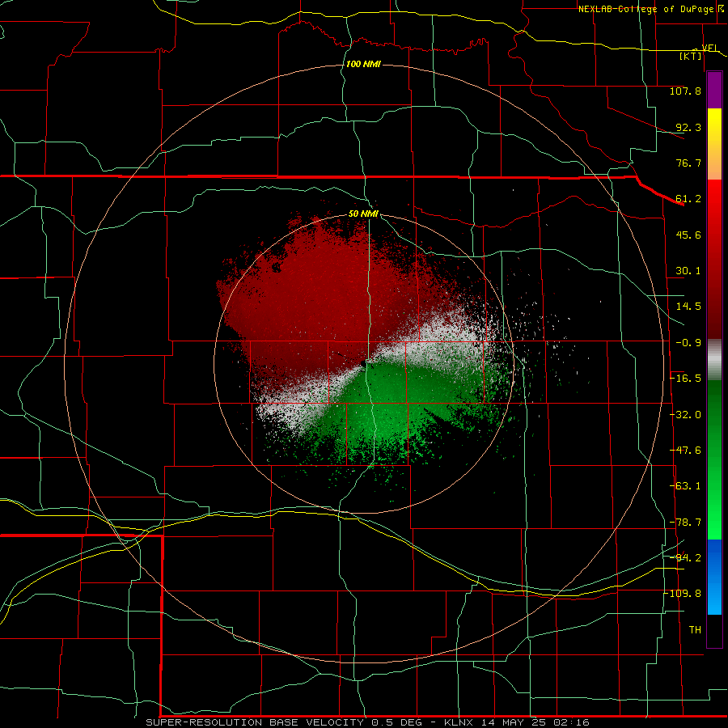
Task: Select the 50 NMI range ring label
Action: coord(363,214)
